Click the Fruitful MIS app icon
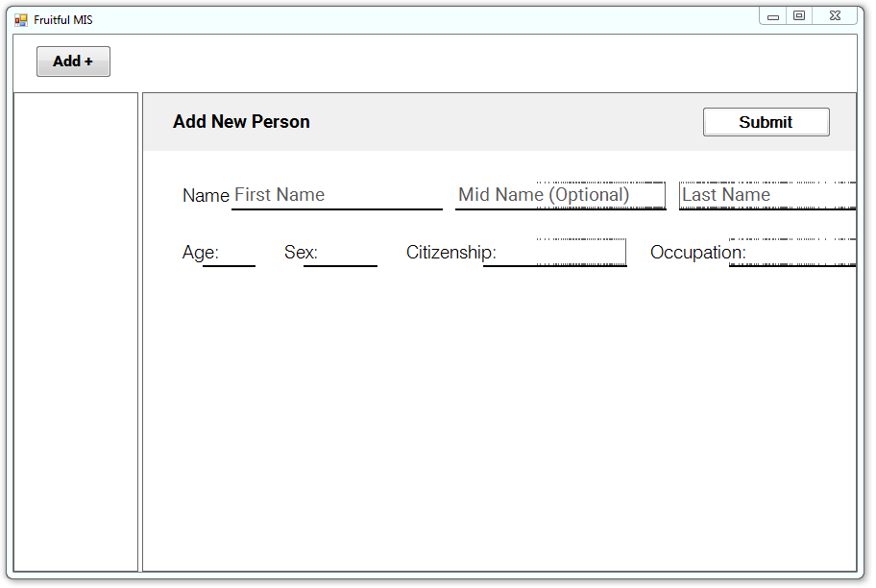 (21, 20)
